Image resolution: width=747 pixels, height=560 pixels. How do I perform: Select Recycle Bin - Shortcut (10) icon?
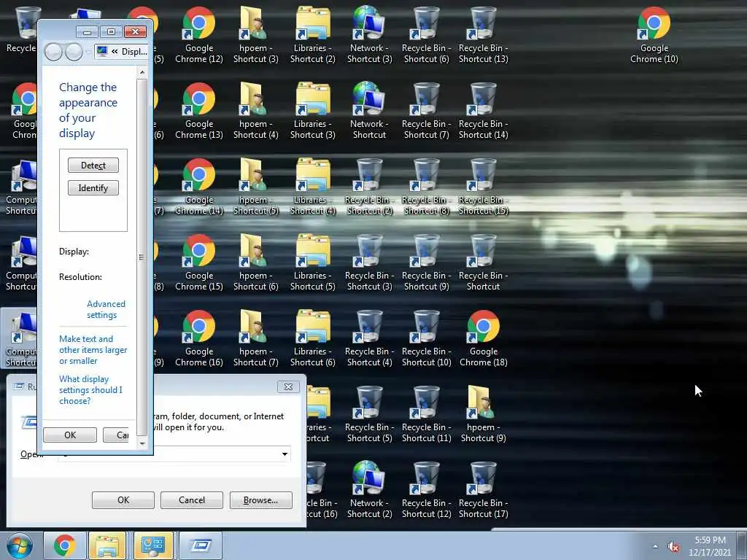point(426,338)
